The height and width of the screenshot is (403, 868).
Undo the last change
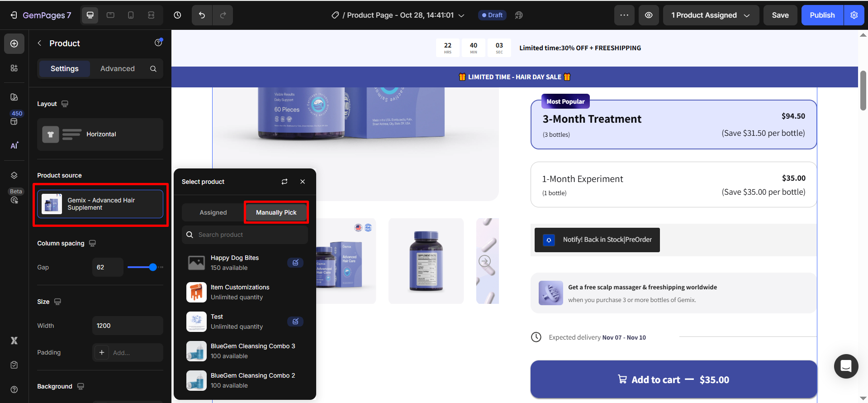tap(202, 15)
